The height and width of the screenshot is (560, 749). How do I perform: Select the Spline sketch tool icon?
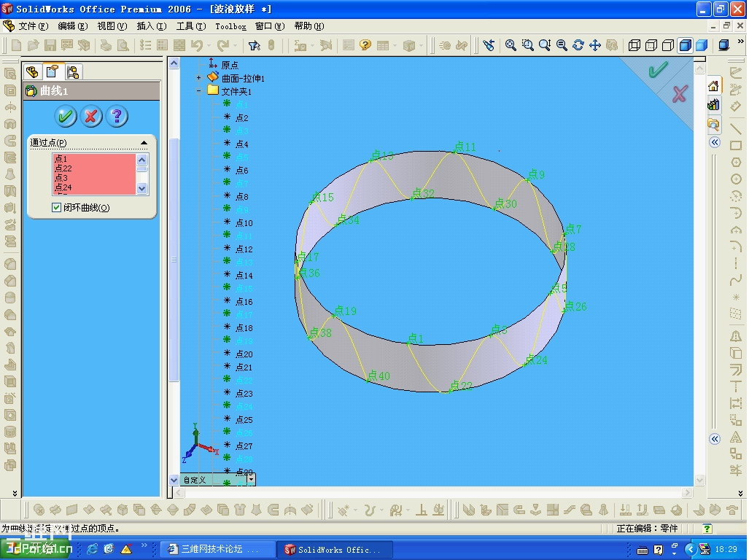pos(736,281)
